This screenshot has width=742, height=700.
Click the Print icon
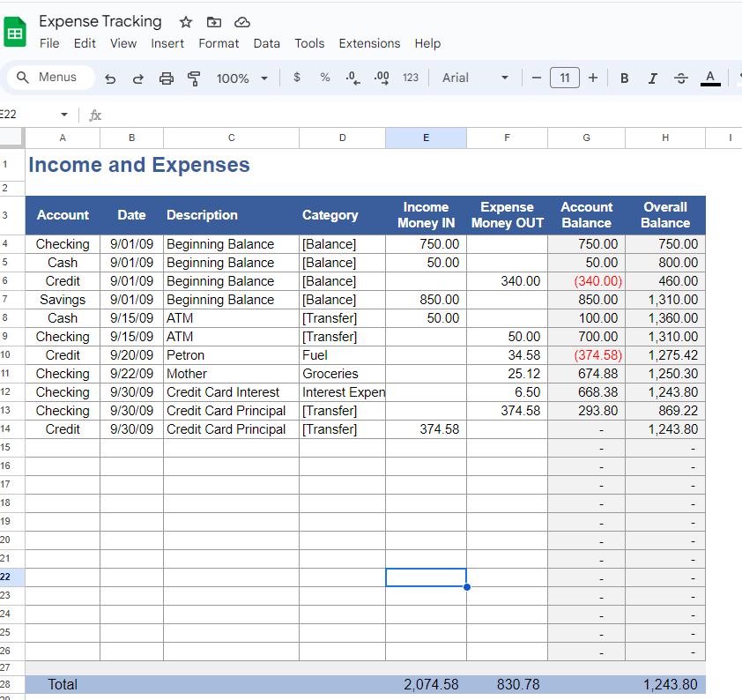coord(166,78)
